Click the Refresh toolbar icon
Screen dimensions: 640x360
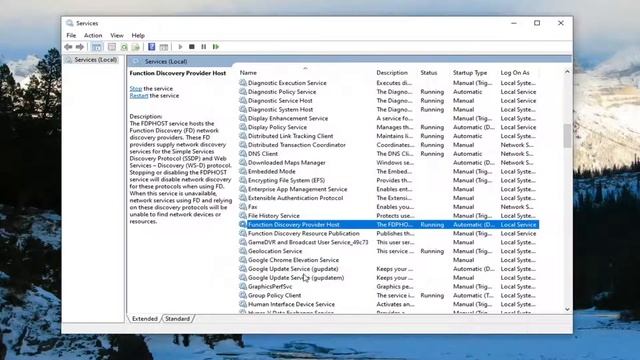click(124, 47)
